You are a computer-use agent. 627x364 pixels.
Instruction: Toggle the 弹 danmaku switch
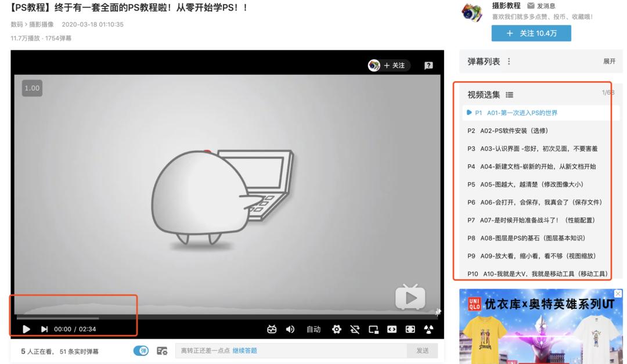click(x=140, y=351)
